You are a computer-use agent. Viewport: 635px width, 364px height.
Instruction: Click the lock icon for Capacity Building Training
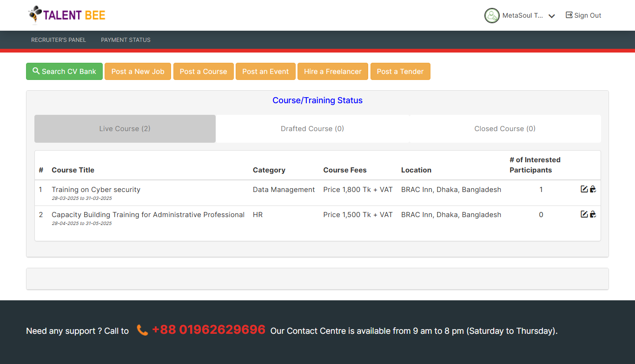[593, 214]
